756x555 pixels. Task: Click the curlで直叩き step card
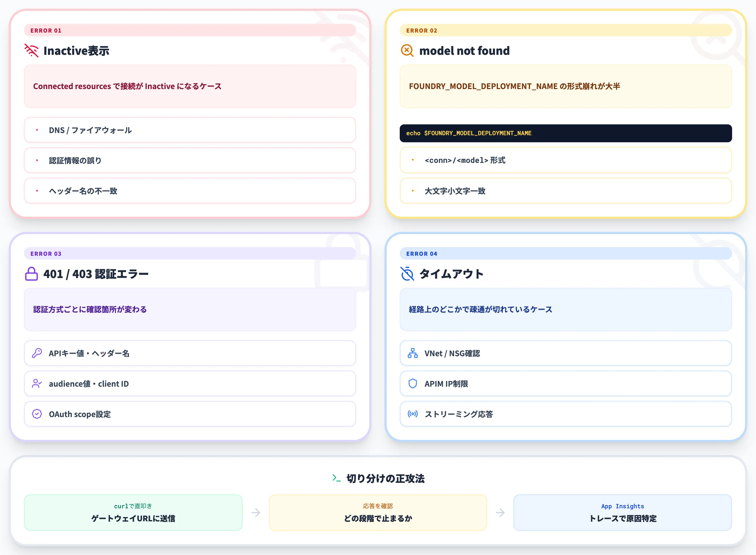pos(133,513)
